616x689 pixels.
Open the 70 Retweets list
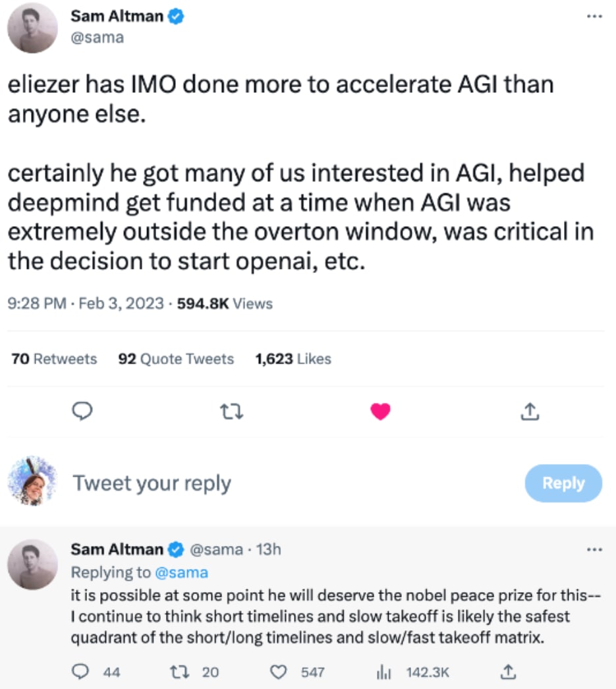[55, 359]
